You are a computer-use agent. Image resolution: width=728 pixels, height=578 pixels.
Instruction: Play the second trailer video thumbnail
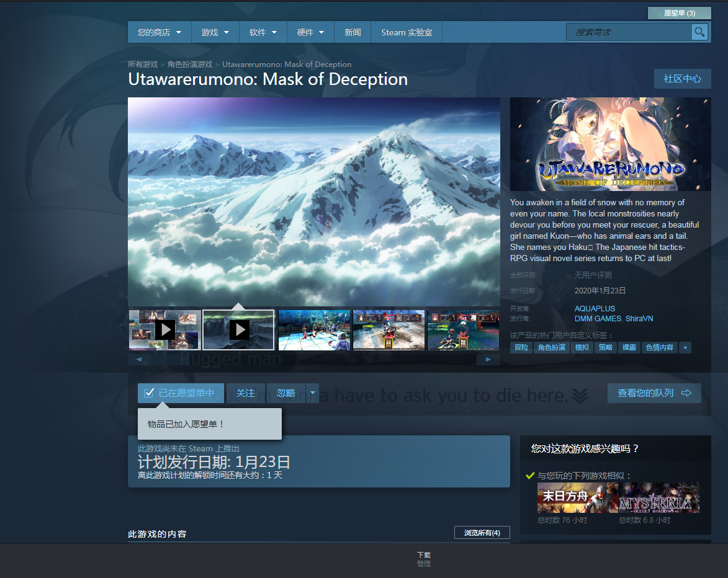(x=239, y=330)
